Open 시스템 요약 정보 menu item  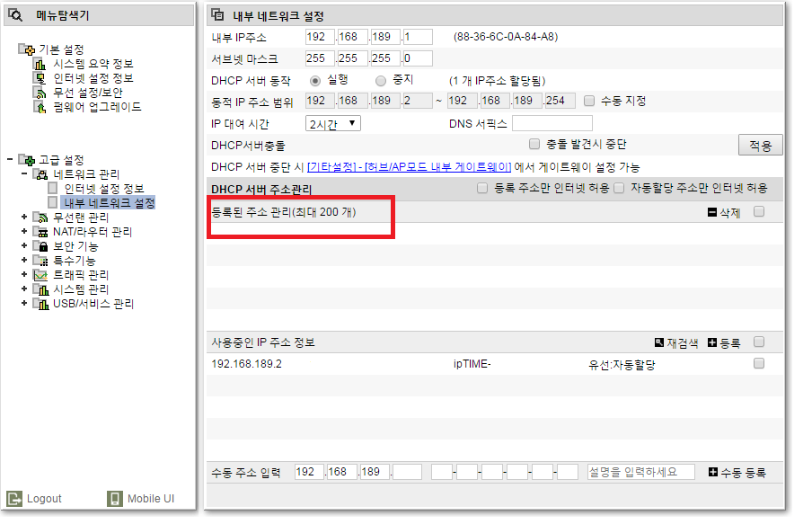coord(93,64)
